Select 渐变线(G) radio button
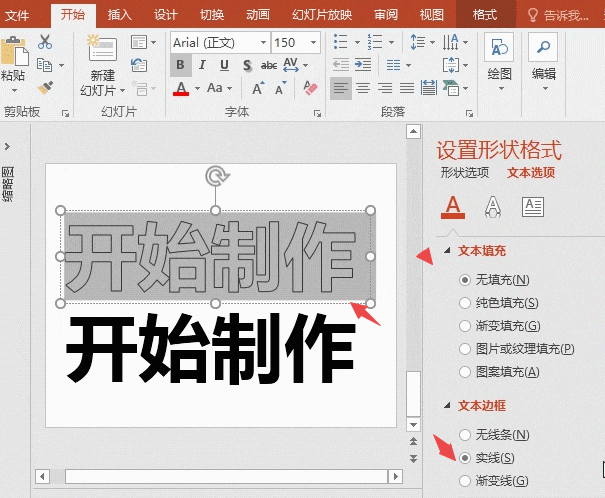 click(x=465, y=481)
